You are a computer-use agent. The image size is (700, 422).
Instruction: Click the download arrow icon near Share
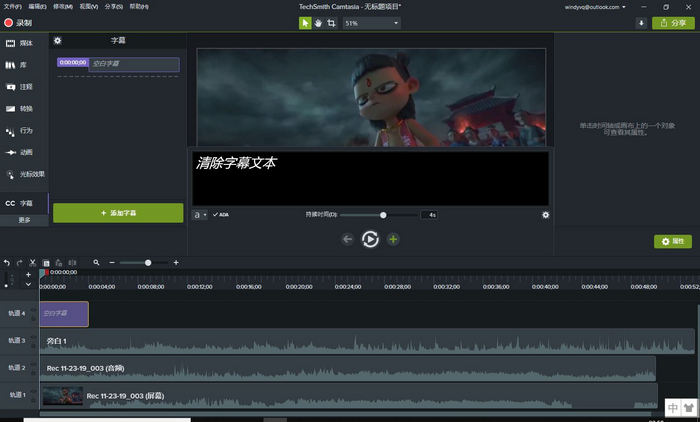pyautogui.click(x=641, y=23)
